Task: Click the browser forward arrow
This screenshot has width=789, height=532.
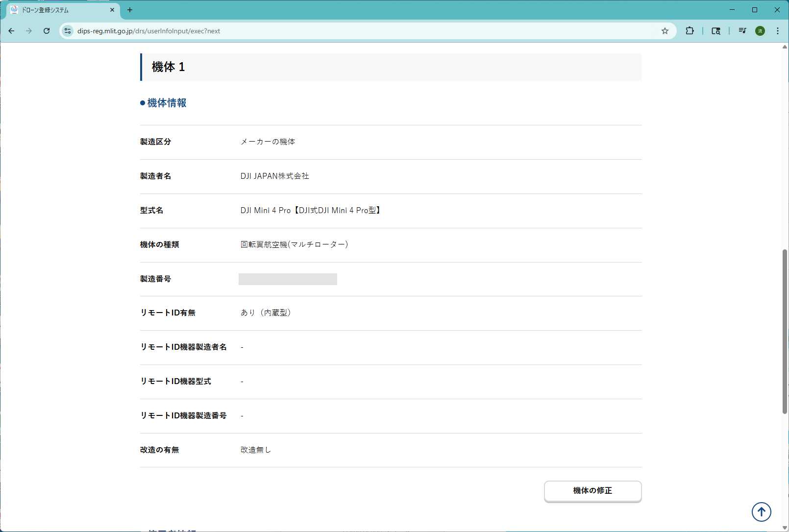Action: pyautogui.click(x=29, y=31)
